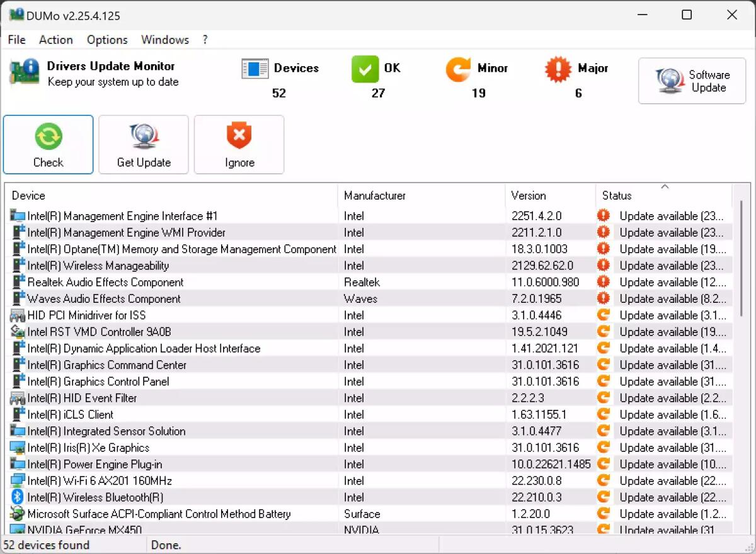Viewport: 756px width, 554px height.
Task: Click the Check button to rescan drivers
Action: pyautogui.click(x=48, y=144)
